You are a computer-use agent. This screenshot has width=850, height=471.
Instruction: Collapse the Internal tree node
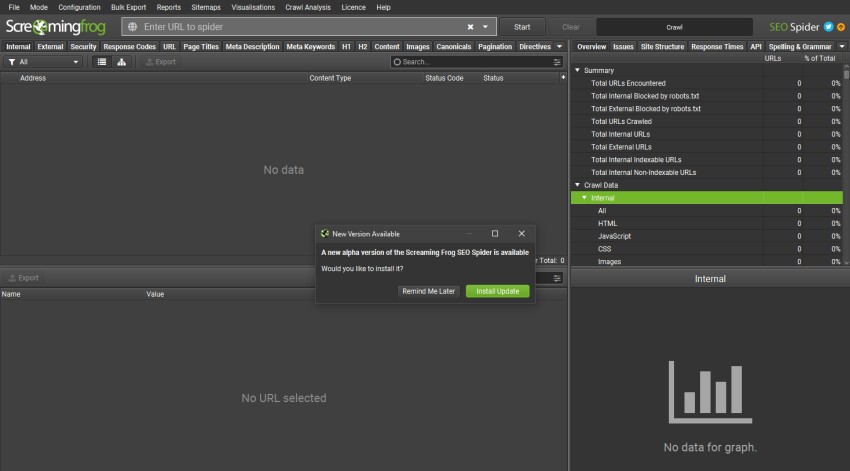coord(584,198)
